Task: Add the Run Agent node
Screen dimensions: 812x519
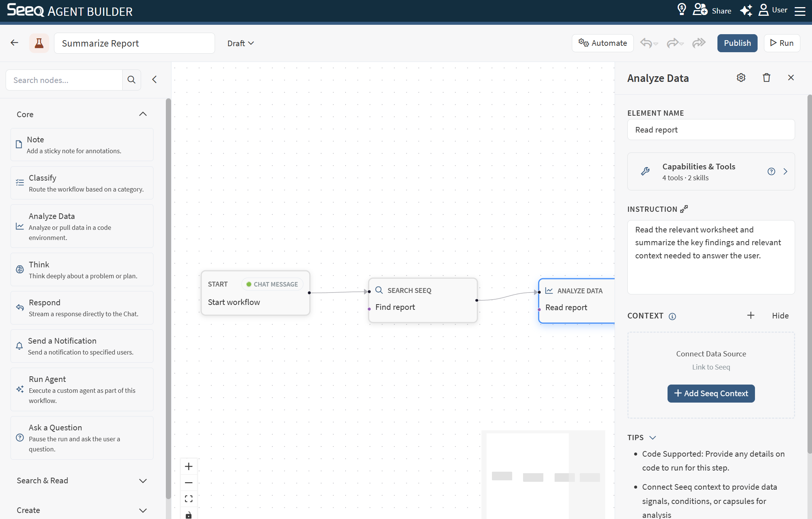Action: (x=82, y=389)
